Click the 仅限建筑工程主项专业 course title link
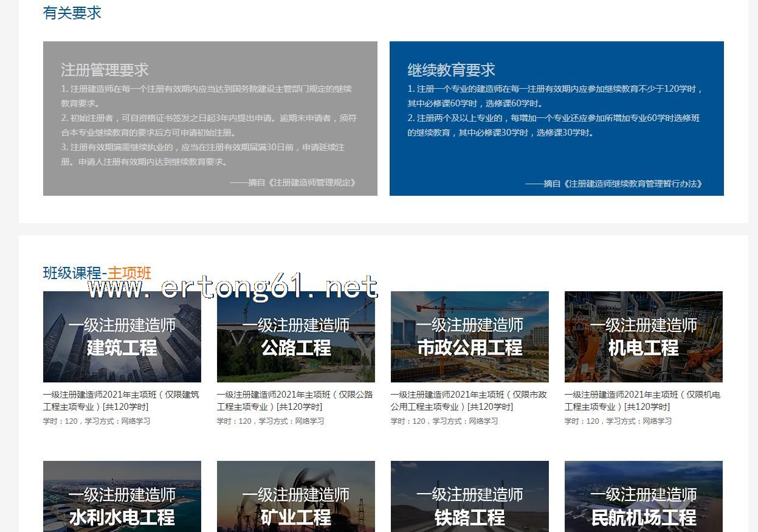This screenshot has width=758, height=532. tap(121, 400)
